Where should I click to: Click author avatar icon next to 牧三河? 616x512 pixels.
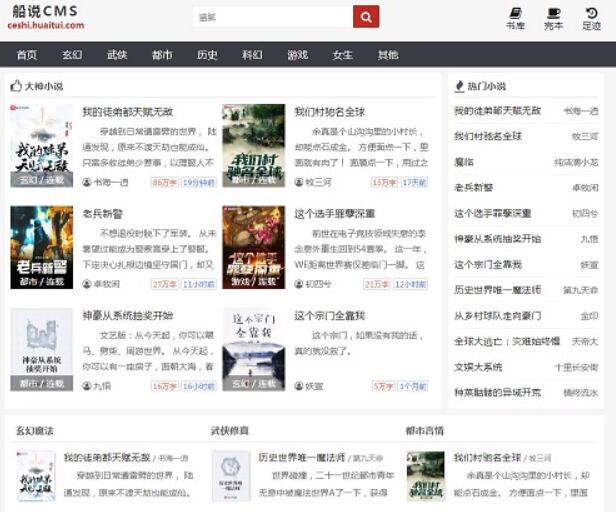(299, 182)
